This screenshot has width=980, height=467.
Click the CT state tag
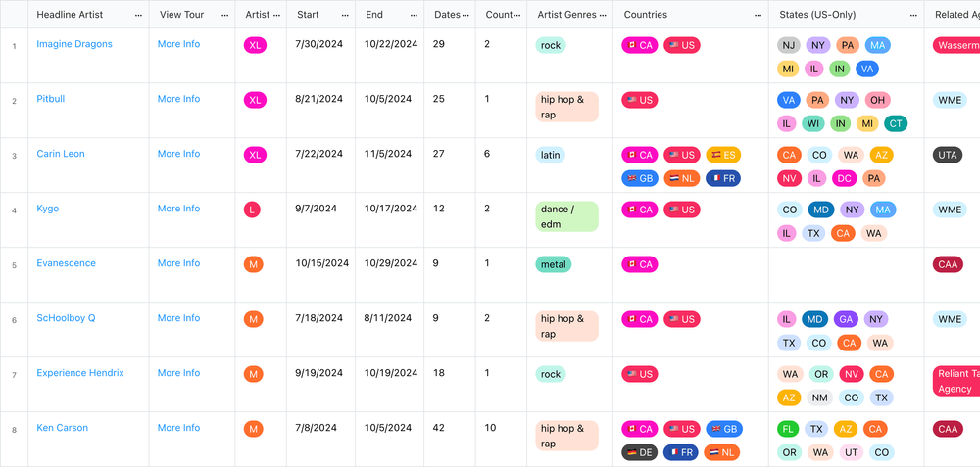[x=896, y=123]
